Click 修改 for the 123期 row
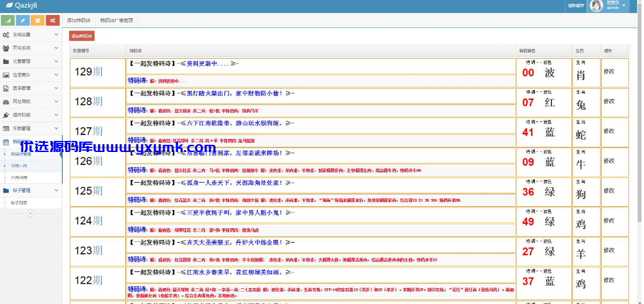 609,251
